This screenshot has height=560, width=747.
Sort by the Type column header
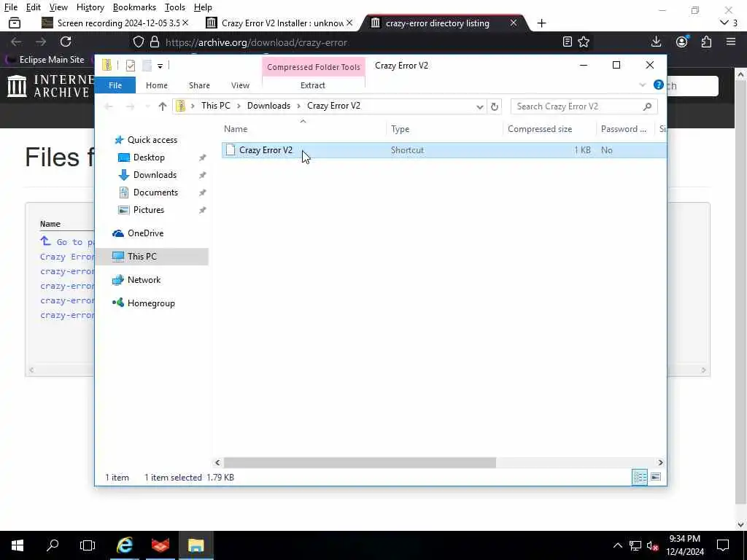pos(444,129)
